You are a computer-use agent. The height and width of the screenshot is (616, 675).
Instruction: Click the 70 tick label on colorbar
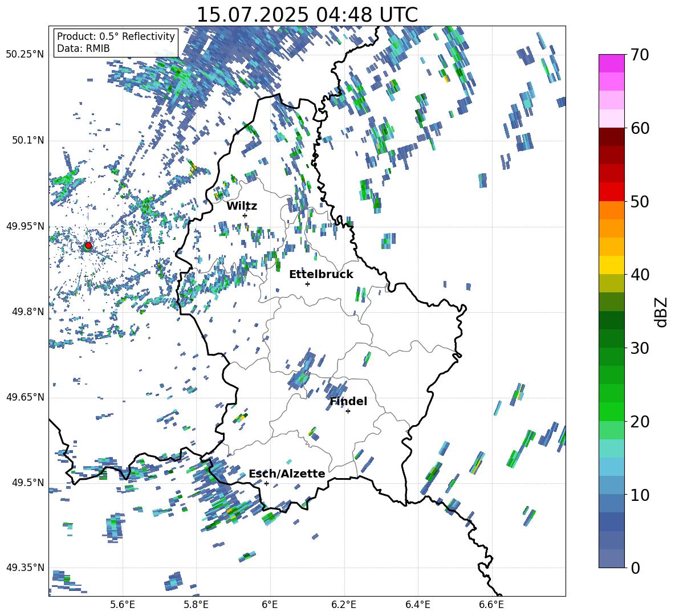pyautogui.click(x=640, y=55)
